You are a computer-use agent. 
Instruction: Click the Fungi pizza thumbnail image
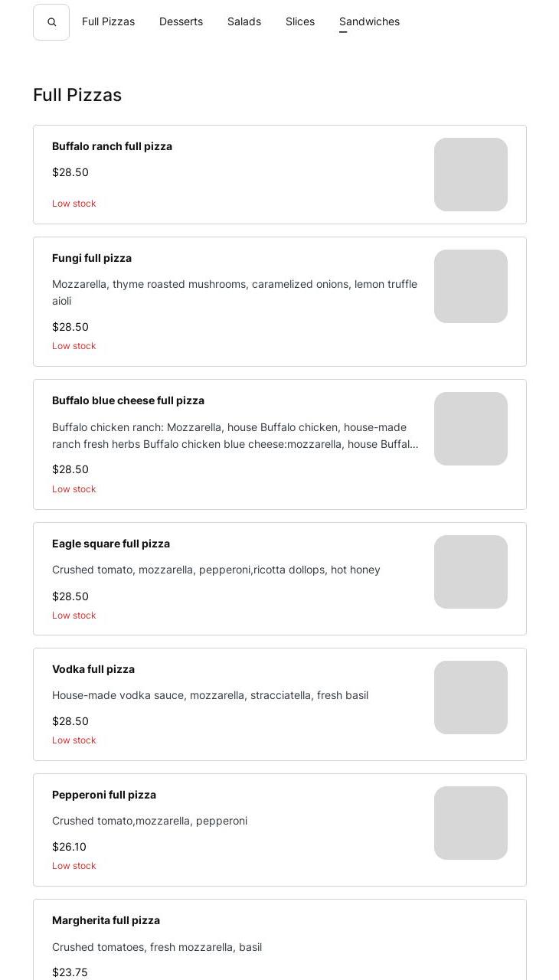tap(470, 286)
